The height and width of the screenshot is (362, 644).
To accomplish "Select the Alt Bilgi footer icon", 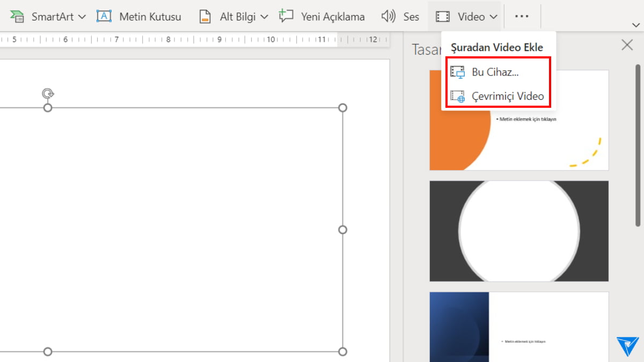I will [205, 16].
